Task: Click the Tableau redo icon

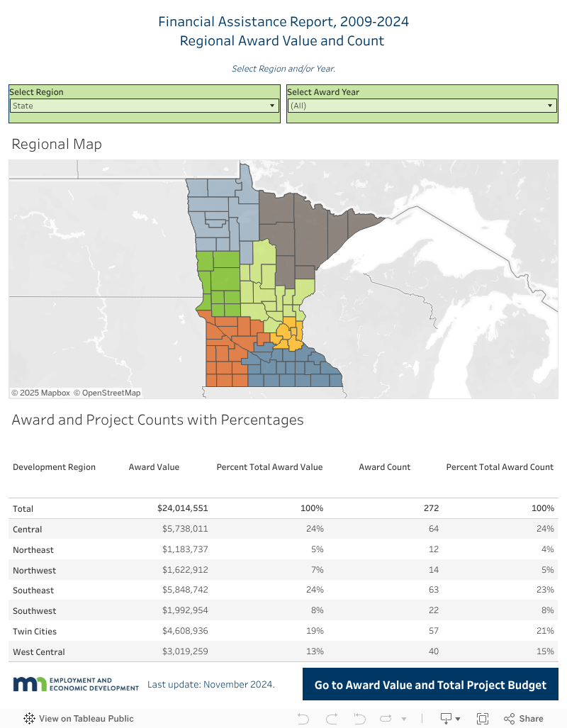Action: [x=331, y=718]
